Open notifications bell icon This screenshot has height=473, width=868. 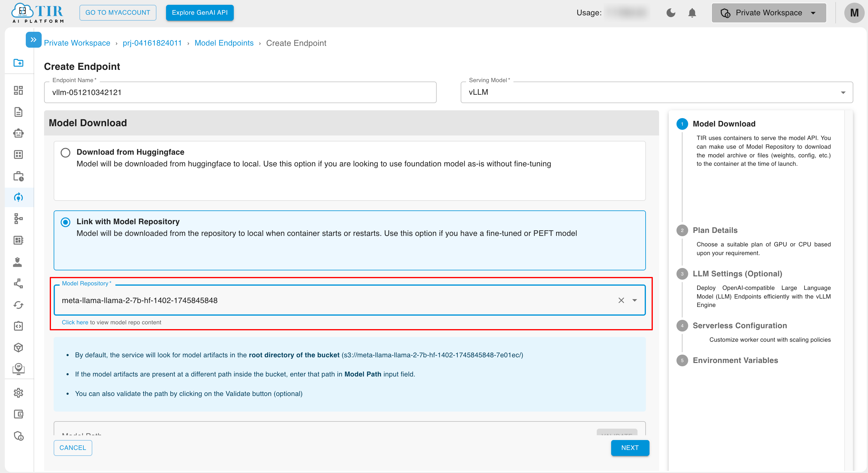[692, 13]
